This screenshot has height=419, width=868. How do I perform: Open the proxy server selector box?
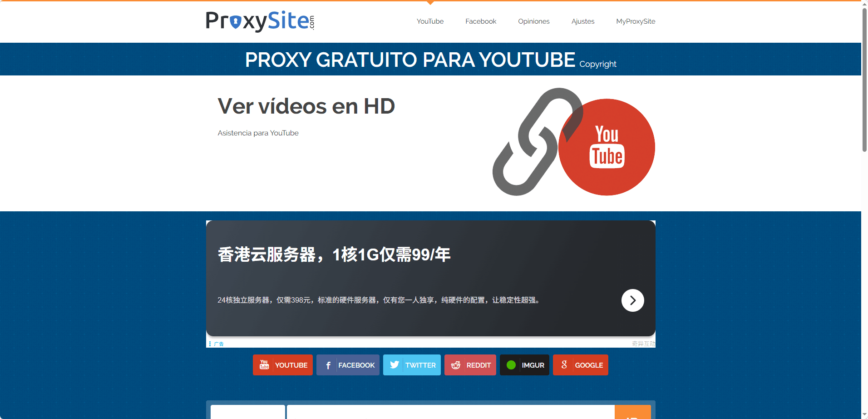tap(248, 412)
